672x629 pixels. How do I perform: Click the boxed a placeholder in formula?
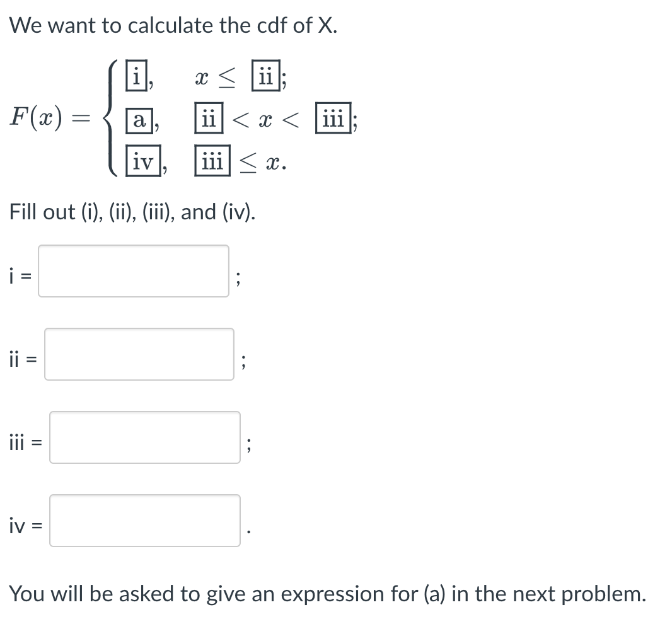139,120
